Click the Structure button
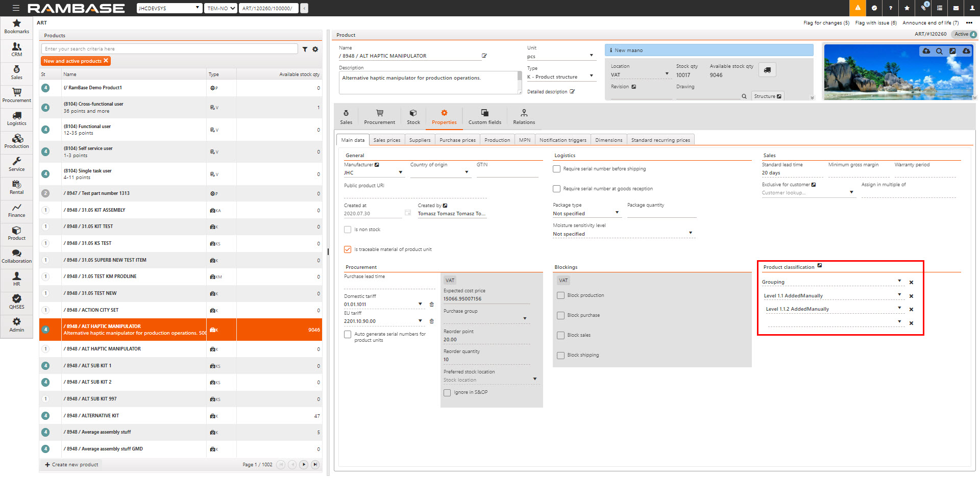Image resolution: width=980 pixels, height=478 pixels. (x=767, y=96)
